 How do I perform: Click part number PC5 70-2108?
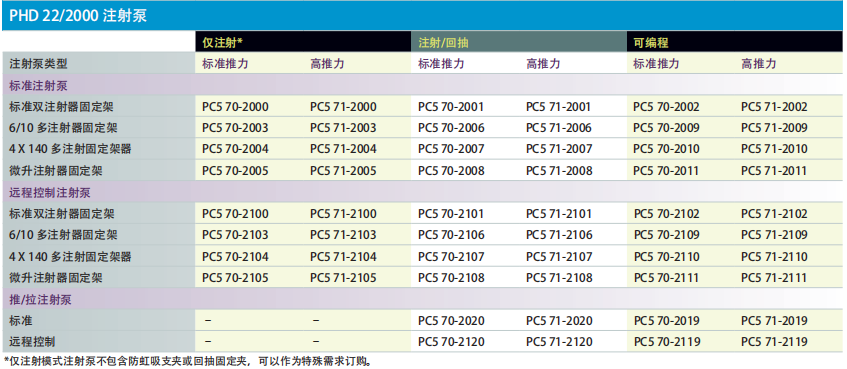point(451,279)
